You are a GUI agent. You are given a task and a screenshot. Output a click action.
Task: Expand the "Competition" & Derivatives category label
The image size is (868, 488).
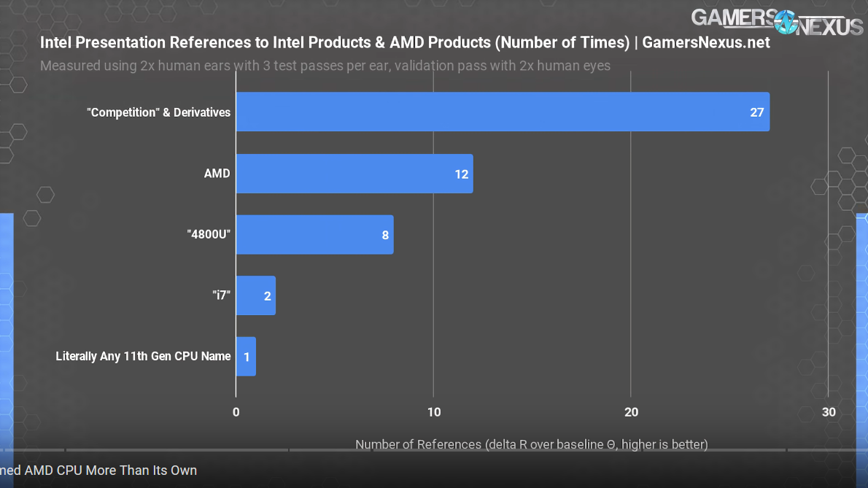pyautogui.click(x=158, y=112)
